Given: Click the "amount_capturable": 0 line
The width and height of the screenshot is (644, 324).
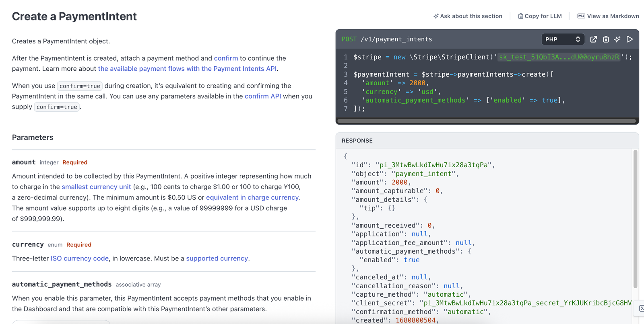Looking at the screenshot, I should pyautogui.click(x=397, y=191).
